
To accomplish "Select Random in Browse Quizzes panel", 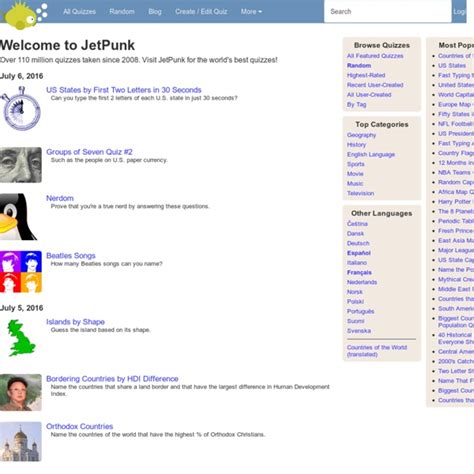I will [359, 66].
